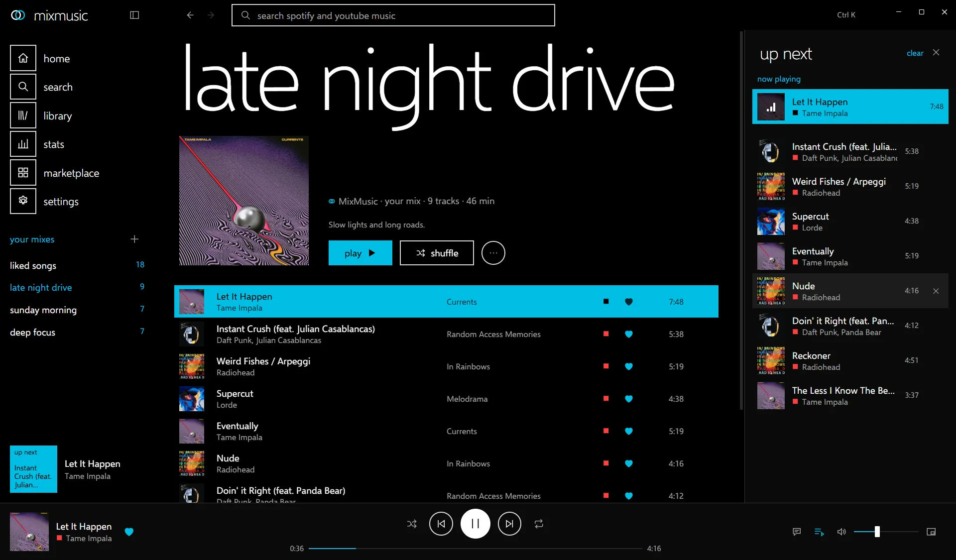Image resolution: width=956 pixels, height=560 pixels.
Task: Open the mini player icon
Action: coord(931,532)
